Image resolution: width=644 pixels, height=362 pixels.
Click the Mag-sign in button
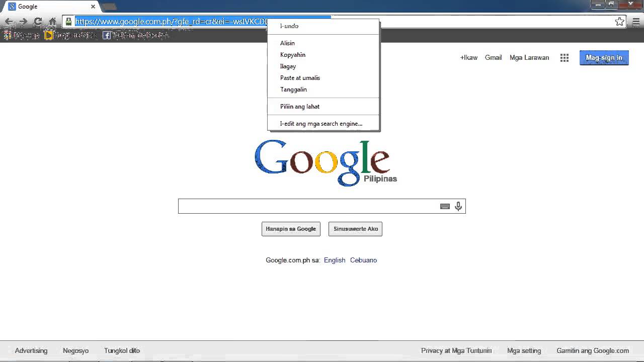click(x=604, y=58)
